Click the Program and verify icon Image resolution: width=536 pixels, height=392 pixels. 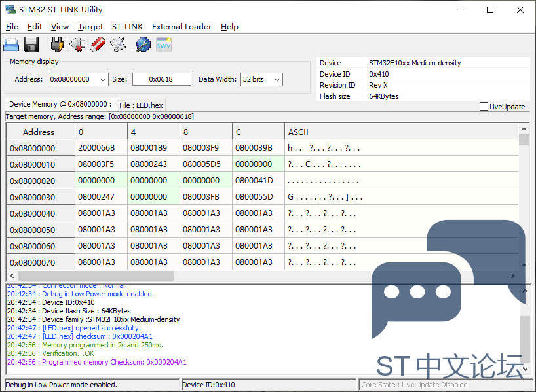point(118,45)
